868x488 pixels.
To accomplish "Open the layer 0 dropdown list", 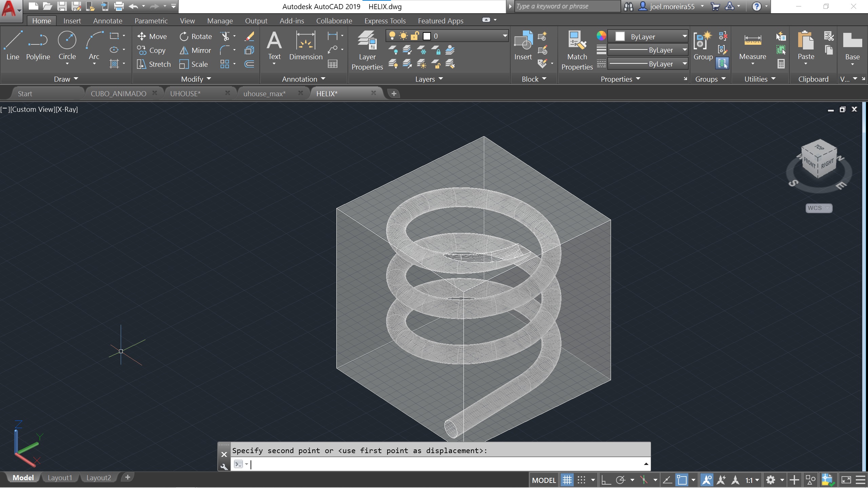I will coord(505,36).
